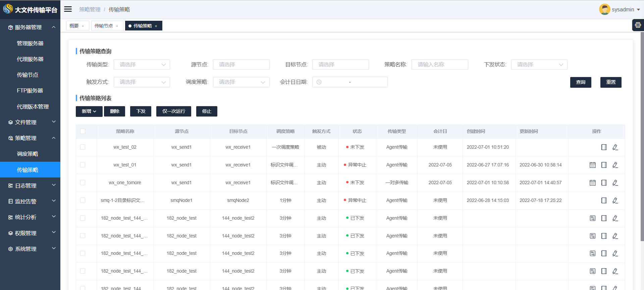The width and height of the screenshot is (644, 290).
Task: Open the sysadmin account dropdown arrow
Action: tap(638, 10)
